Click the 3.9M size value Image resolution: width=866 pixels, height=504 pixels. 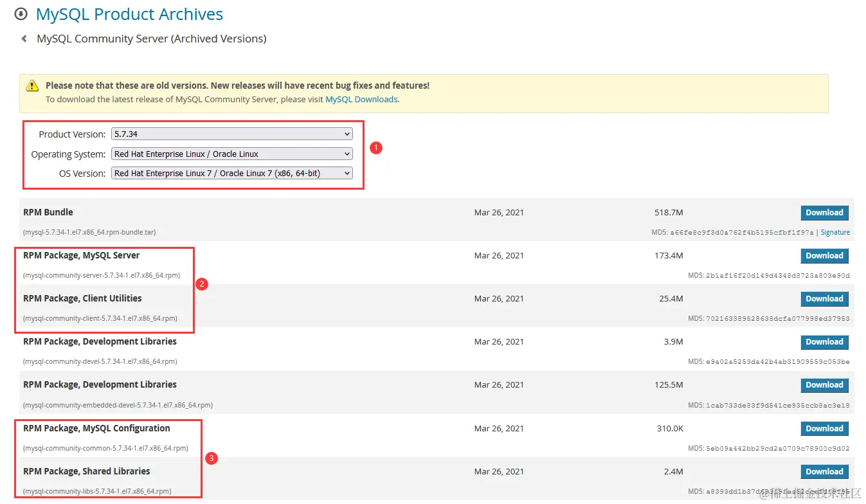673,341
